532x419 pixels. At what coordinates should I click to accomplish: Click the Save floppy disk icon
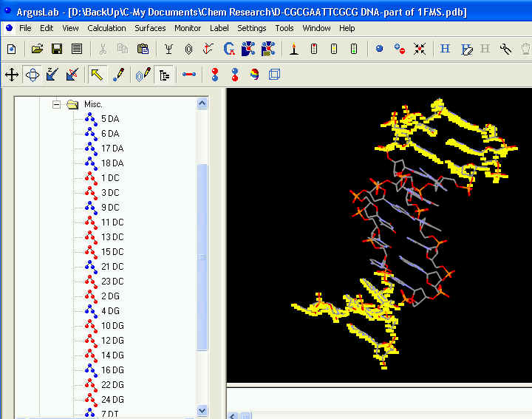[57, 50]
